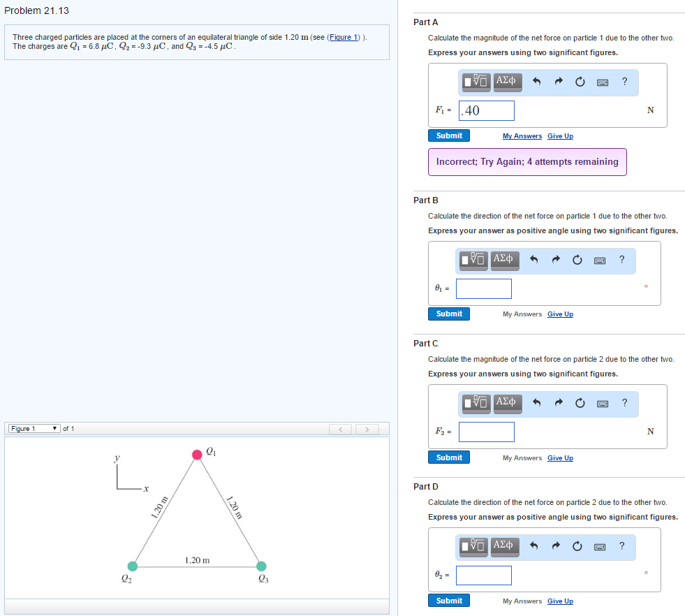
Task: Undo the last entry in Part A toolbar
Action: pyautogui.click(x=536, y=82)
